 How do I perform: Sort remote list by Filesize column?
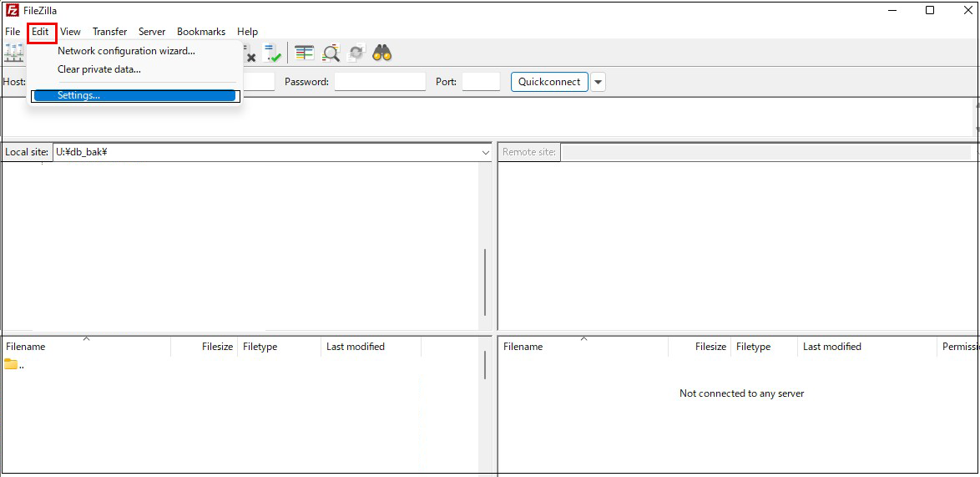point(700,347)
